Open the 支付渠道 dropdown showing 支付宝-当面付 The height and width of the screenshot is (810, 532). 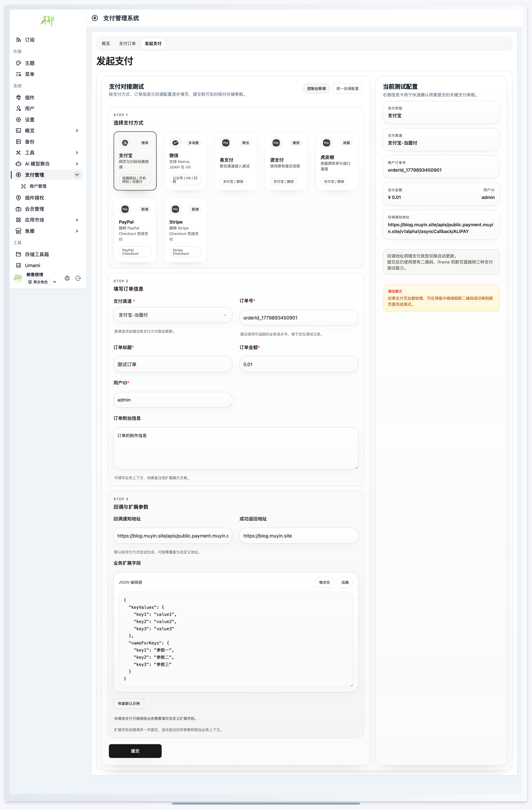coord(173,315)
